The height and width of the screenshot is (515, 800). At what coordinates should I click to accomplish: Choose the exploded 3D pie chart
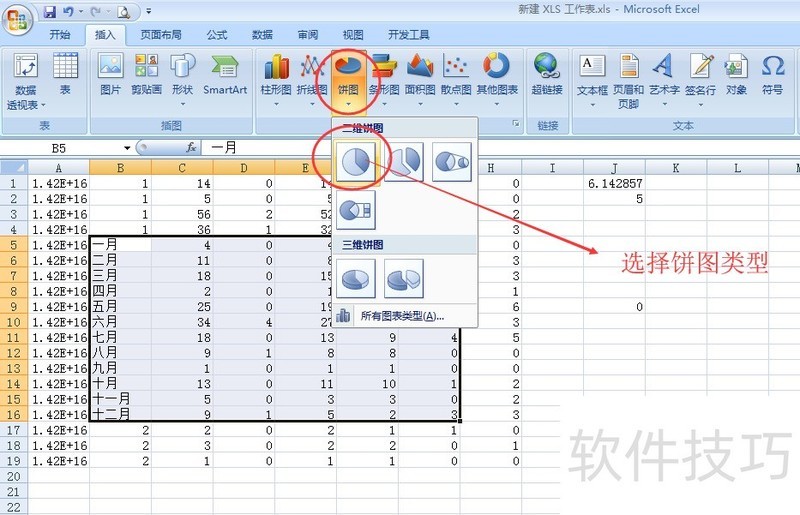pos(404,278)
